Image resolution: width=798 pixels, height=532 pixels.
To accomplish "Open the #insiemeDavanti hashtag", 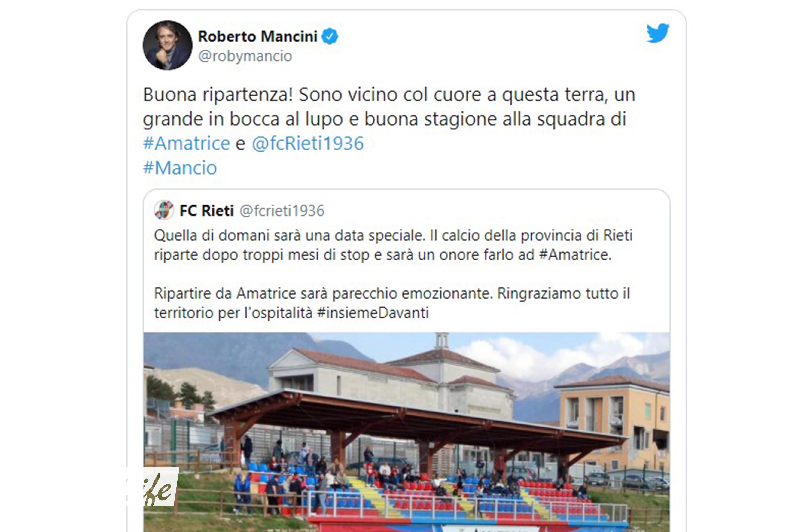I will click(373, 312).
